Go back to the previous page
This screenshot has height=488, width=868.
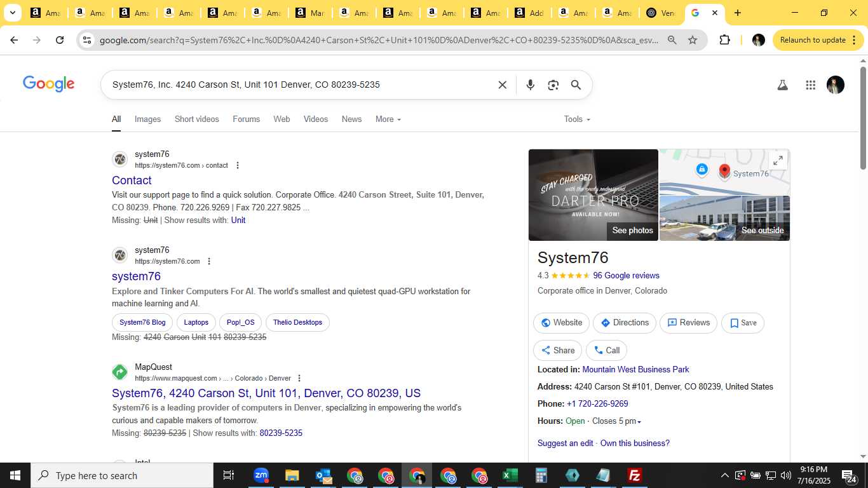(x=14, y=40)
